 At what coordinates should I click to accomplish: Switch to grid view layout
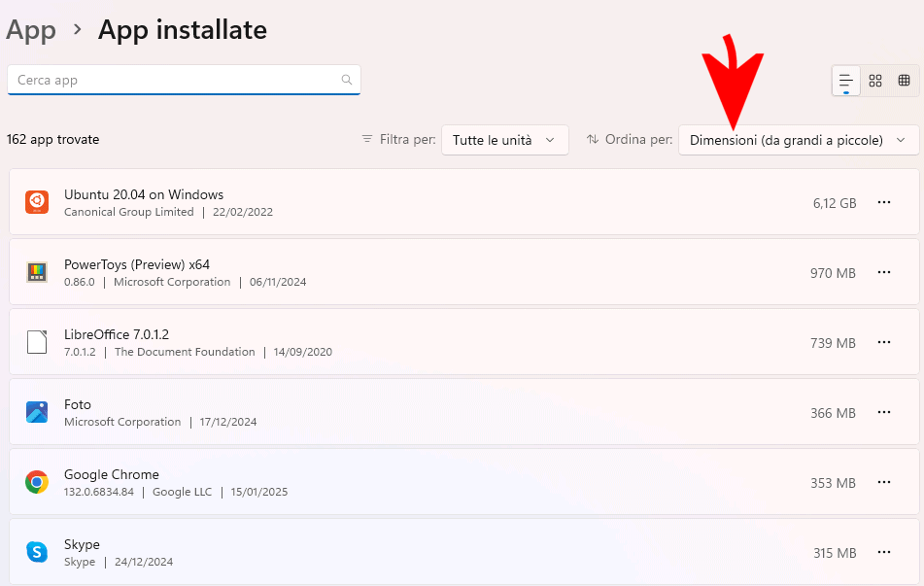coord(875,81)
